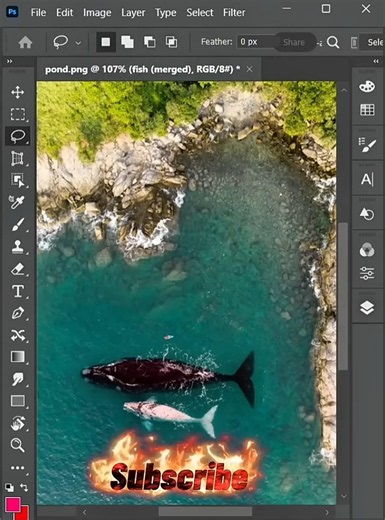Expand the left toolbar double-arrow
The height and width of the screenshot is (520, 385).
click(9, 61)
